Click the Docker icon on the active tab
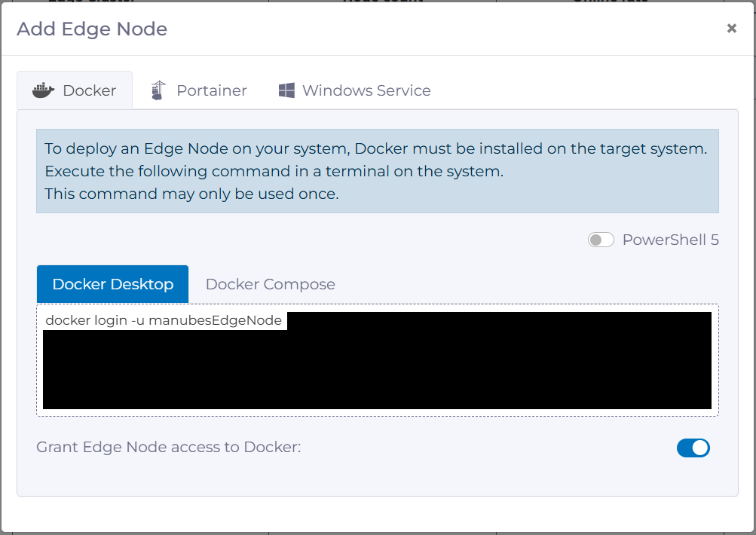Viewport: 756px width, 535px height. (41, 90)
